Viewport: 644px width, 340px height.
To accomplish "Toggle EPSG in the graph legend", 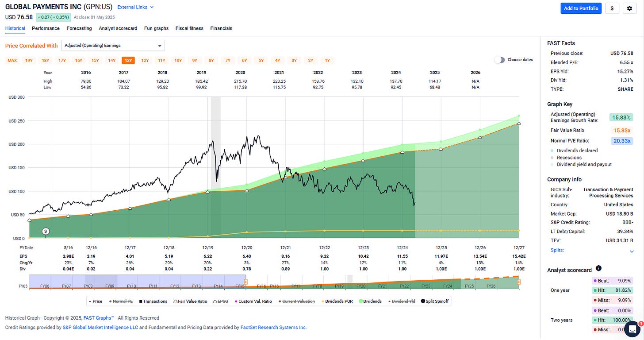I will [x=220, y=301].
